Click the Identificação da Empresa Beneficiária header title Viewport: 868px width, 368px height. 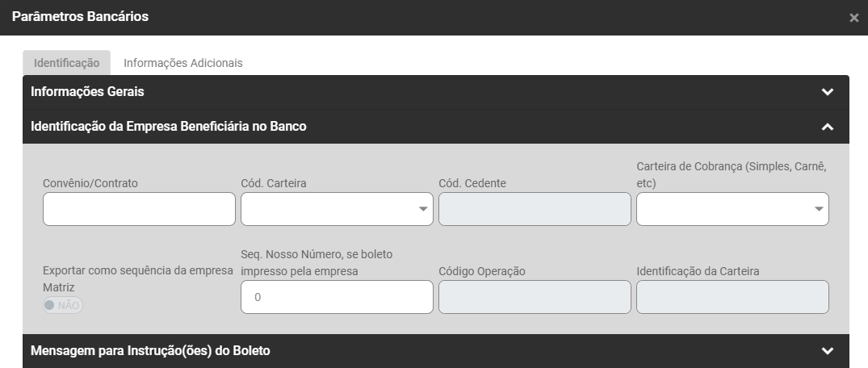click(x=168, y=127)
